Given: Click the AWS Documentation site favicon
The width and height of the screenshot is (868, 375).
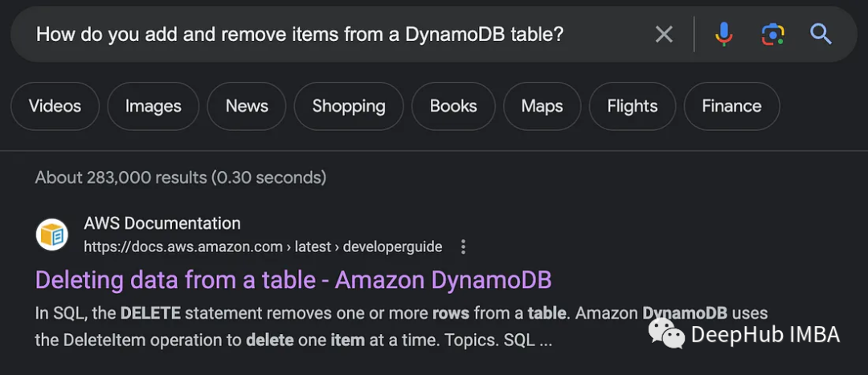Looking at the screenshot, I should pyautogui.click(x=52, y=234).
